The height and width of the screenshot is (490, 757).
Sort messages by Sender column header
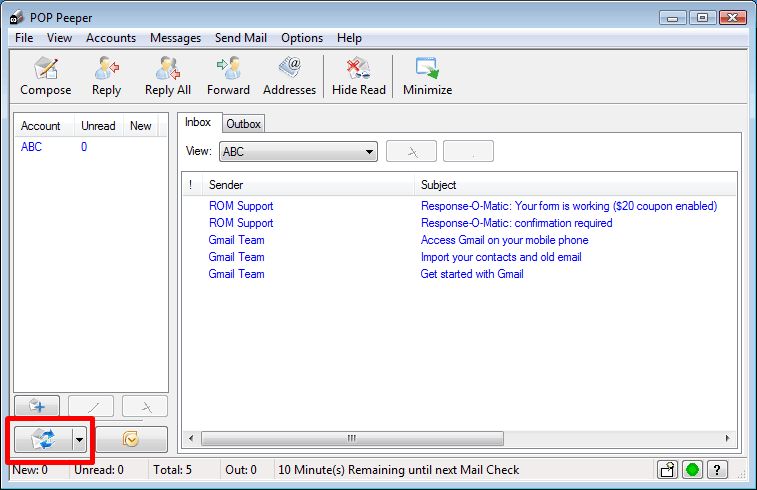(x=308, y=185)
